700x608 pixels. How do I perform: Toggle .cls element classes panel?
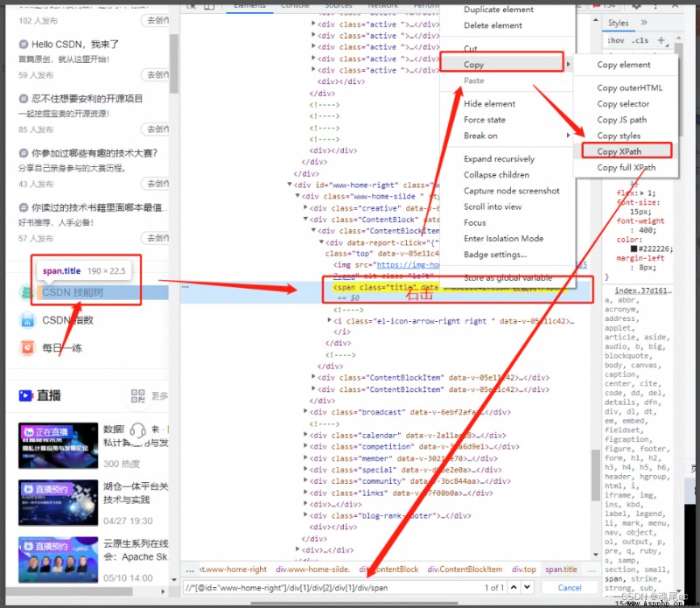640,40
